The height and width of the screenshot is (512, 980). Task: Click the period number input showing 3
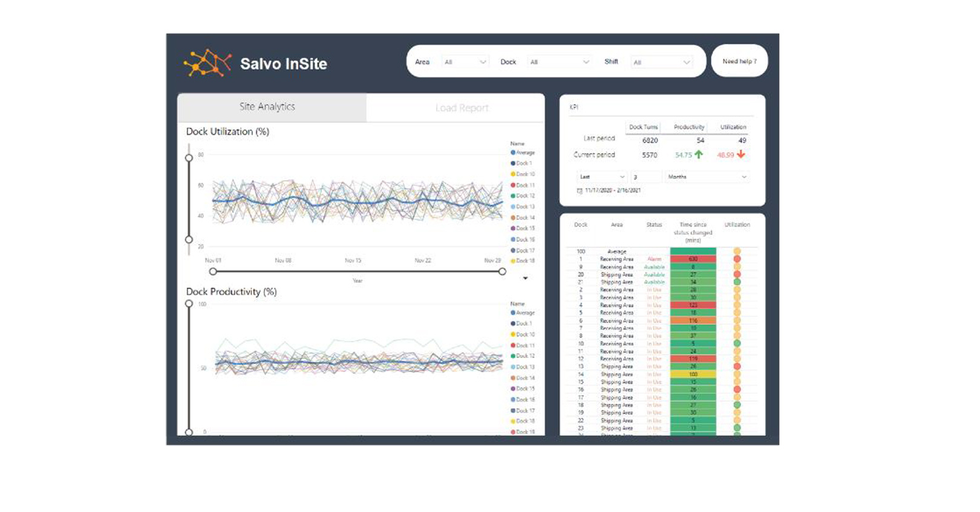[x=645, y=177]
